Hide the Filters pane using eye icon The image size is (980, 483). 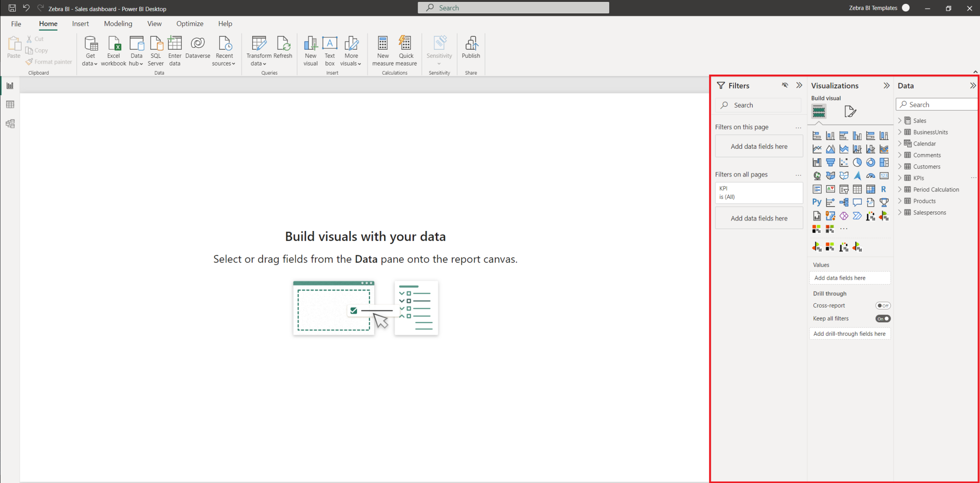[785, 86]
